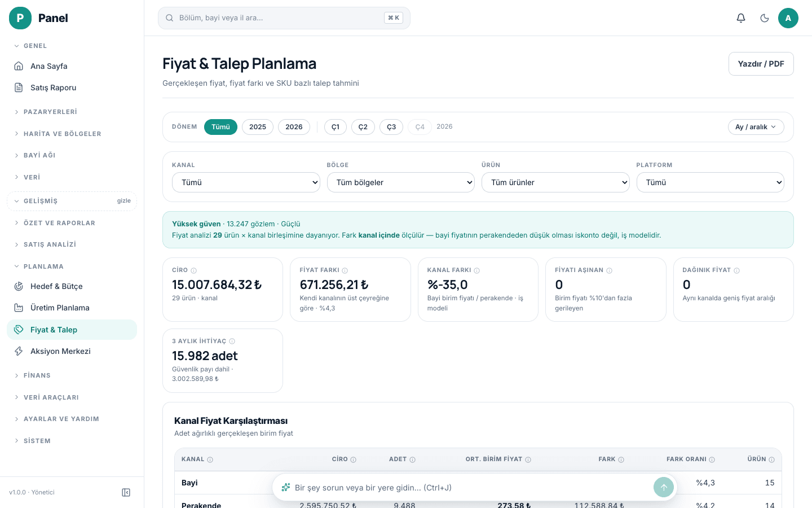This screenshot has width=812, height=508.
Task: Click the Panel logo icon
Action: pyautogui.click(x=20, y=18)
